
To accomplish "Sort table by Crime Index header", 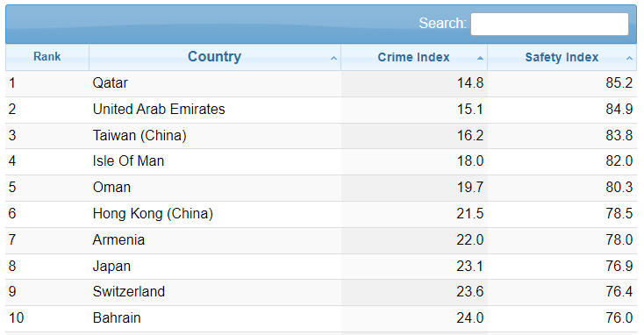I will pyautogui.click(x=414, y=57).
